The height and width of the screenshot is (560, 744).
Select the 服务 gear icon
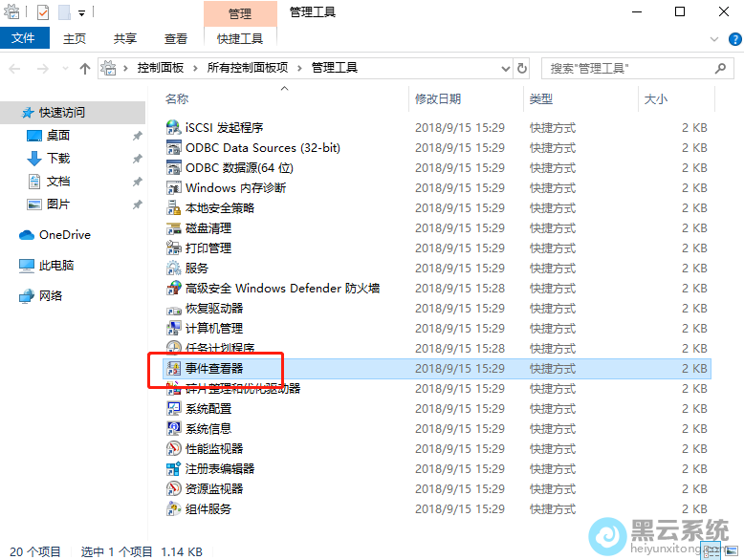click(x=173, y=269)
